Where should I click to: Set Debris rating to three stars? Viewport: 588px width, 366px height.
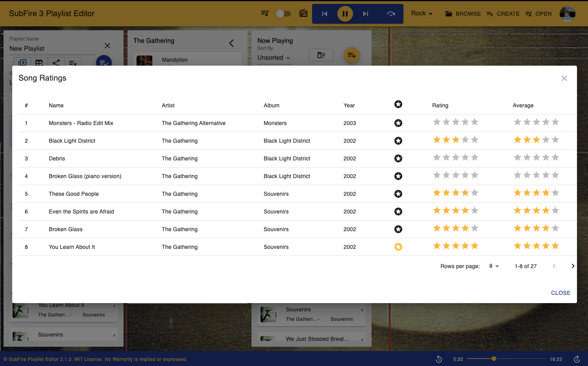456,157
